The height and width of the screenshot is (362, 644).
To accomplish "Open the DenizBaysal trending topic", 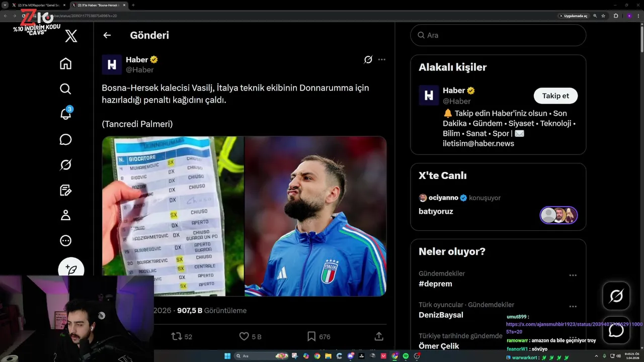I will (x=441, y=315).
